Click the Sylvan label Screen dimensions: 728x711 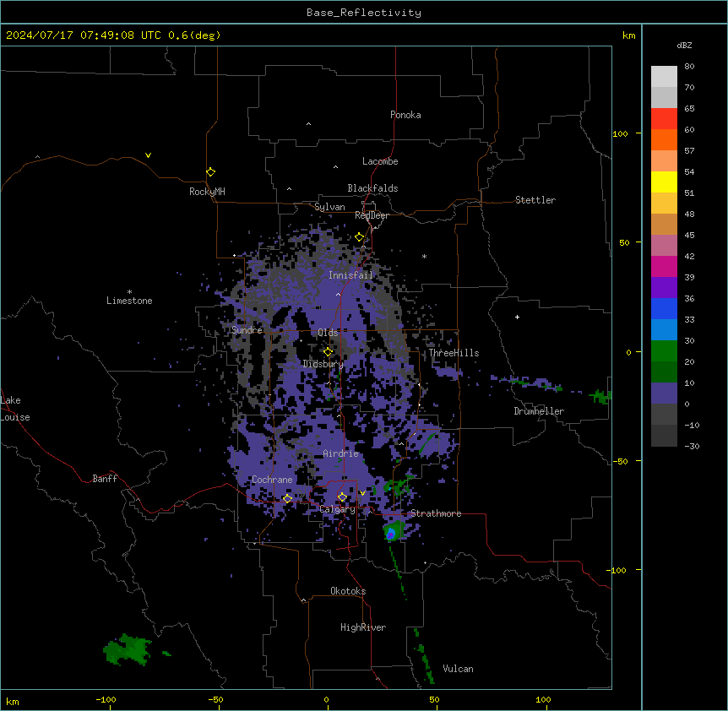(329, 207)
